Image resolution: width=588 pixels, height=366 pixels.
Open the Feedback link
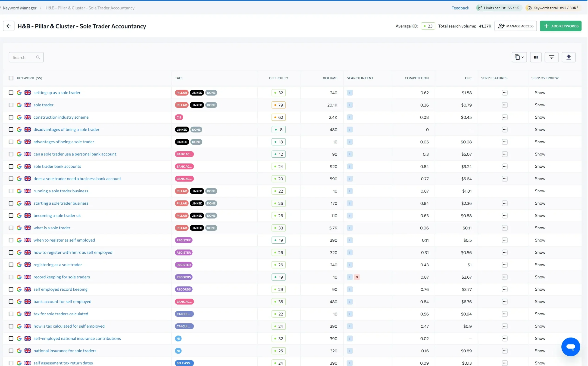(460, 8)
